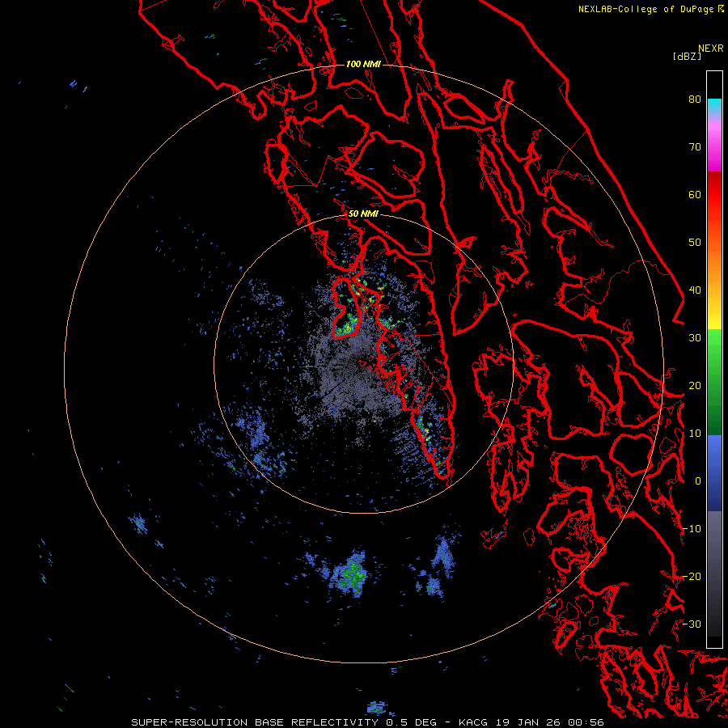The height and width of the screenshot is (728, 728).
Task: Select the -20 dBZ scale value
Action: [x=692, y=577]
